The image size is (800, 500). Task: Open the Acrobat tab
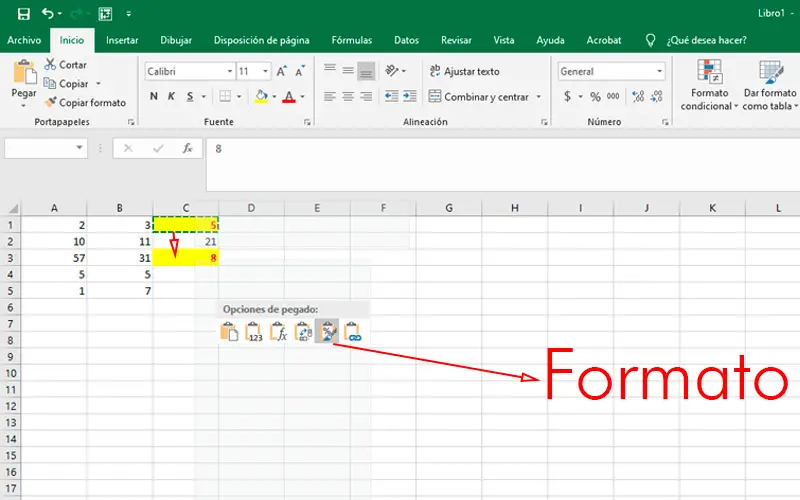pos(604,40)
